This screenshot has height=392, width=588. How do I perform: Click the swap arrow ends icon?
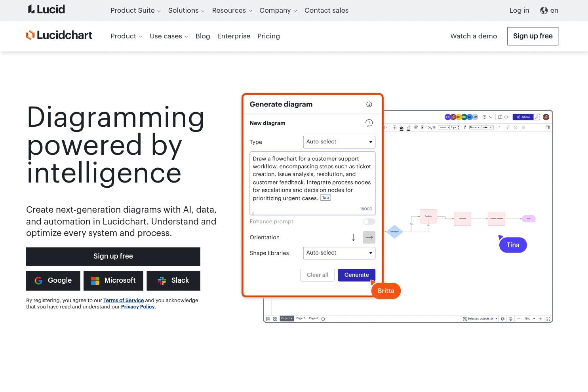click(498, 127)
